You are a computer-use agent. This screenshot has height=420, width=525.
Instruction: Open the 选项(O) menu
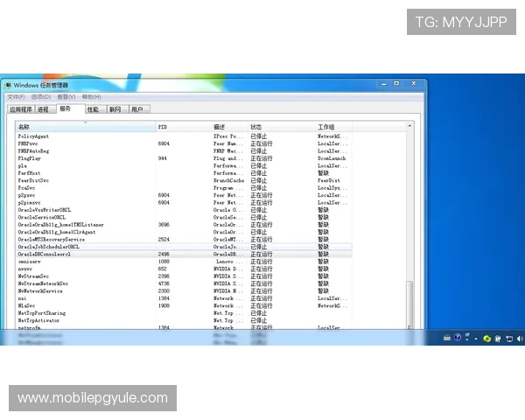pyautogui.click(x=41, y=97)
